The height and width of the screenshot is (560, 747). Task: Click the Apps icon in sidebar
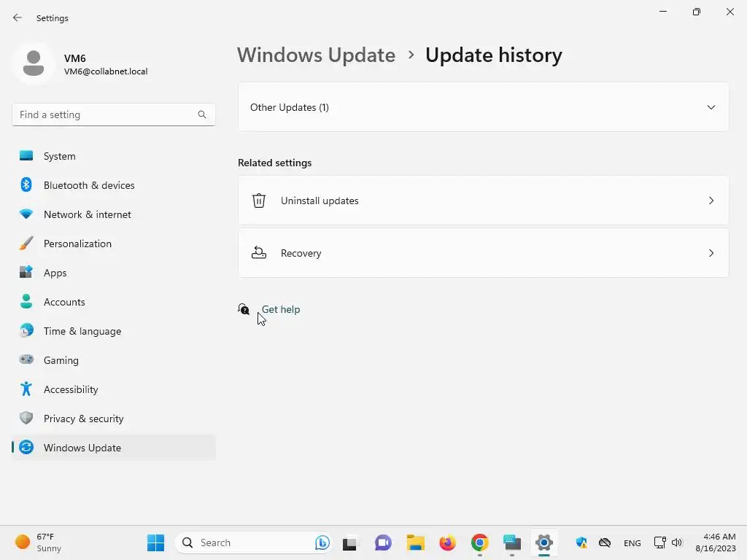click(x=26, y=273)
